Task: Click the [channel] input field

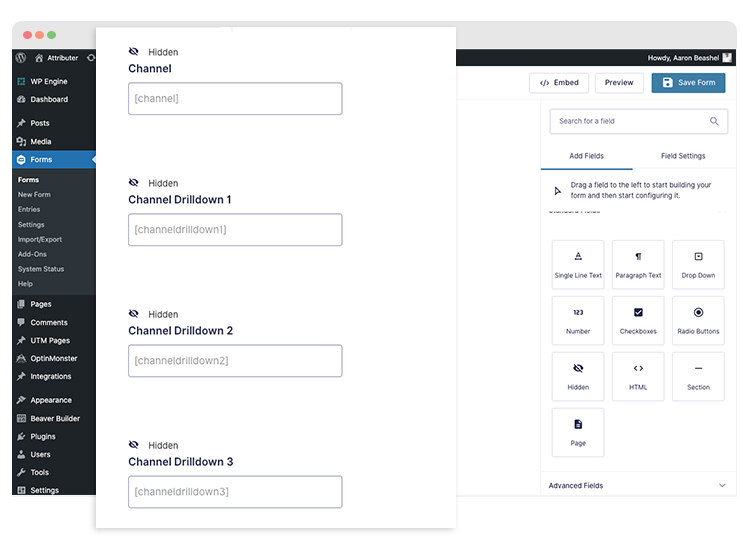Action: (235, 98)
